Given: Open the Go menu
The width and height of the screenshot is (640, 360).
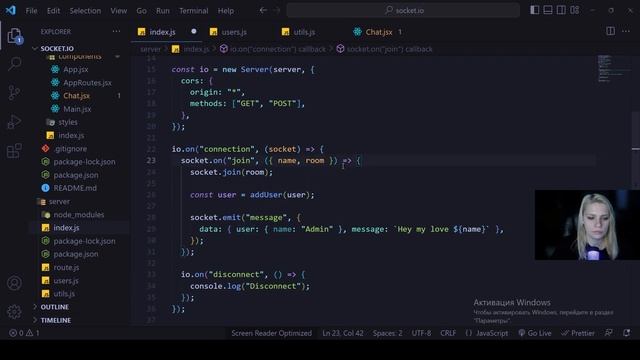Looking at the screenshot, I should [141, 11].
